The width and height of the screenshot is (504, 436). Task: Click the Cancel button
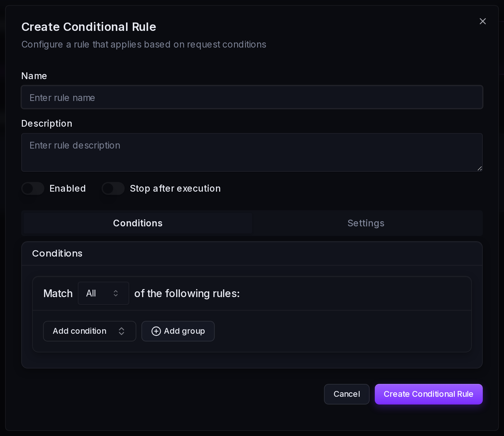point(347,394)
